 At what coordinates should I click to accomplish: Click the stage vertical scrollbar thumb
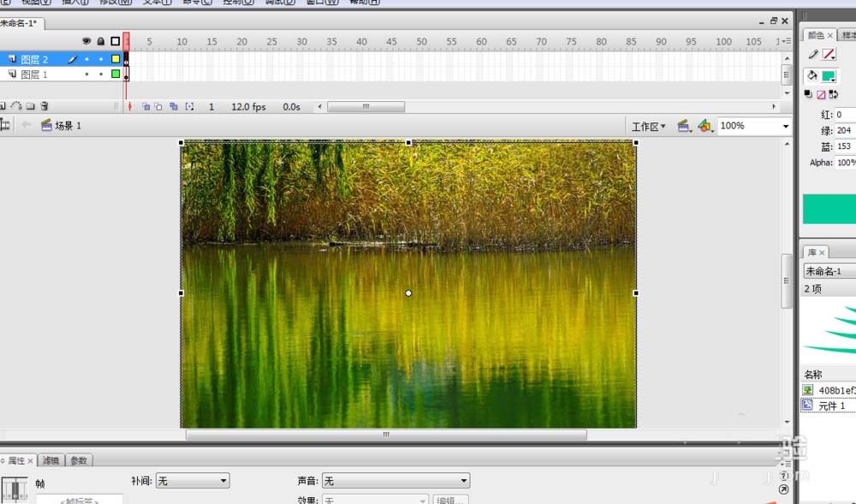787,281
